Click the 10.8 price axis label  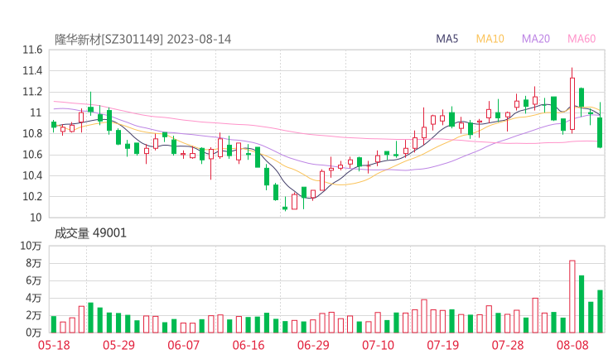[x=32, y=133]
